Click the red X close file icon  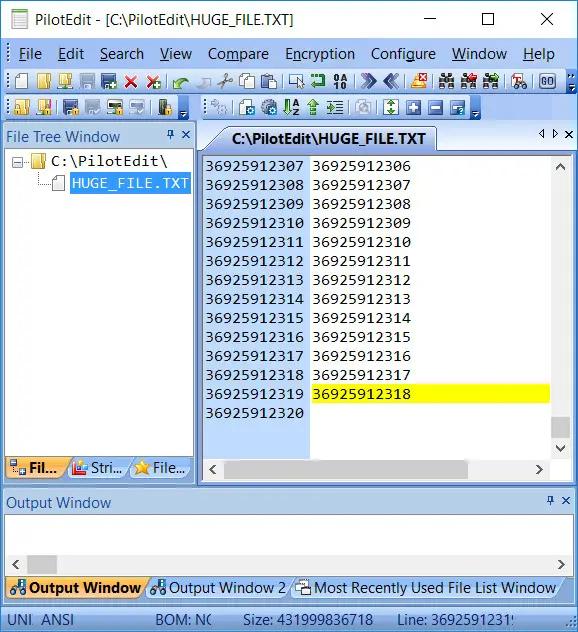tap(131, 81)
